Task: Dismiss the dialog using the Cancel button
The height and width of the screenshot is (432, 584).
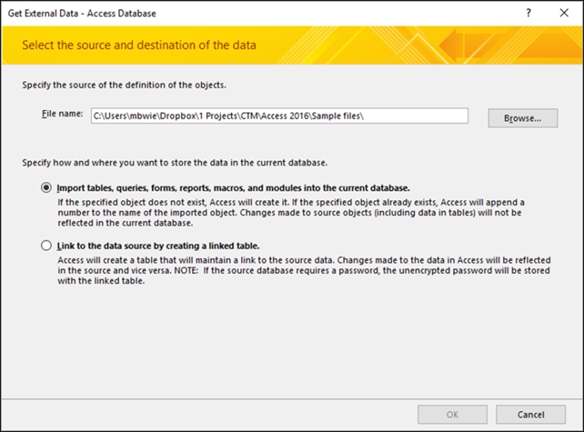Action: point(530,414)
